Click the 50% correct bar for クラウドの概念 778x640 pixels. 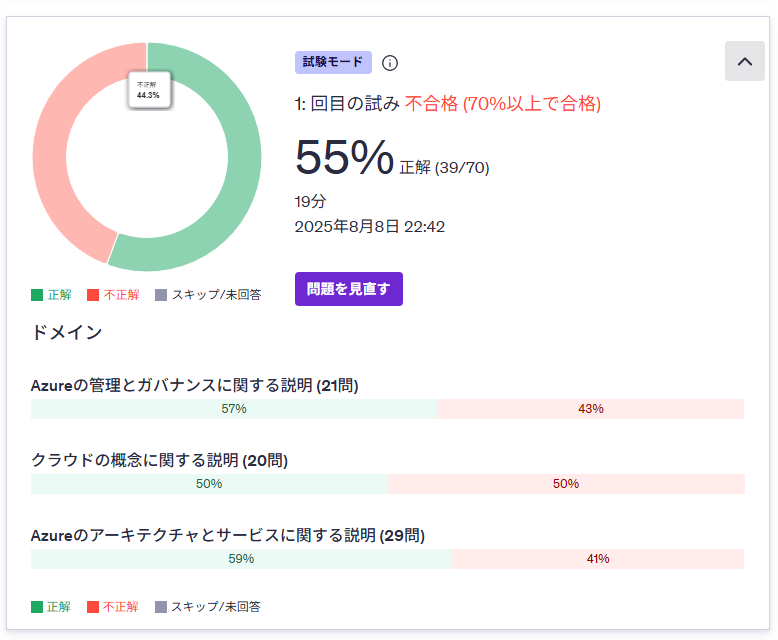(209, 484)
